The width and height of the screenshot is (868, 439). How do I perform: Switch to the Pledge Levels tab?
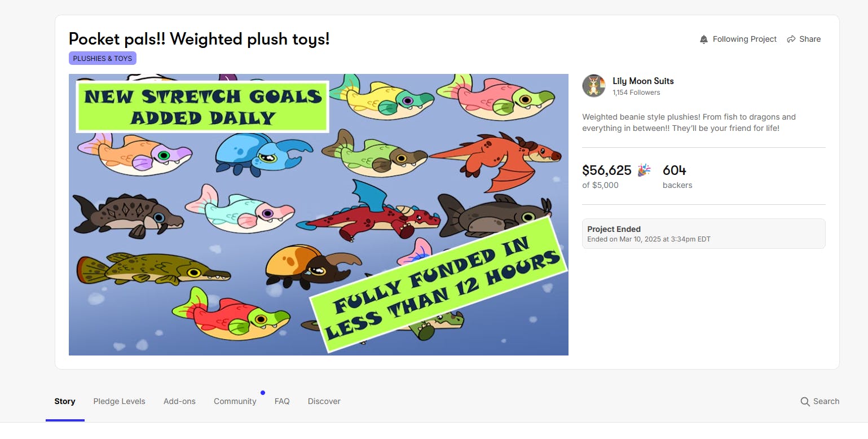[x=119, y=401]
